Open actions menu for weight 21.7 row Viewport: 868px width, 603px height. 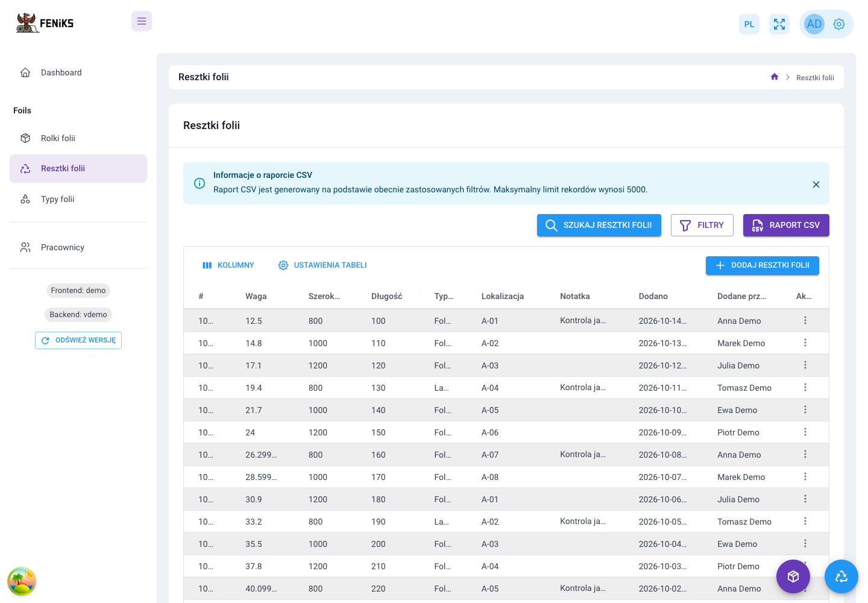pyautogui.click(x=805, y=409)
